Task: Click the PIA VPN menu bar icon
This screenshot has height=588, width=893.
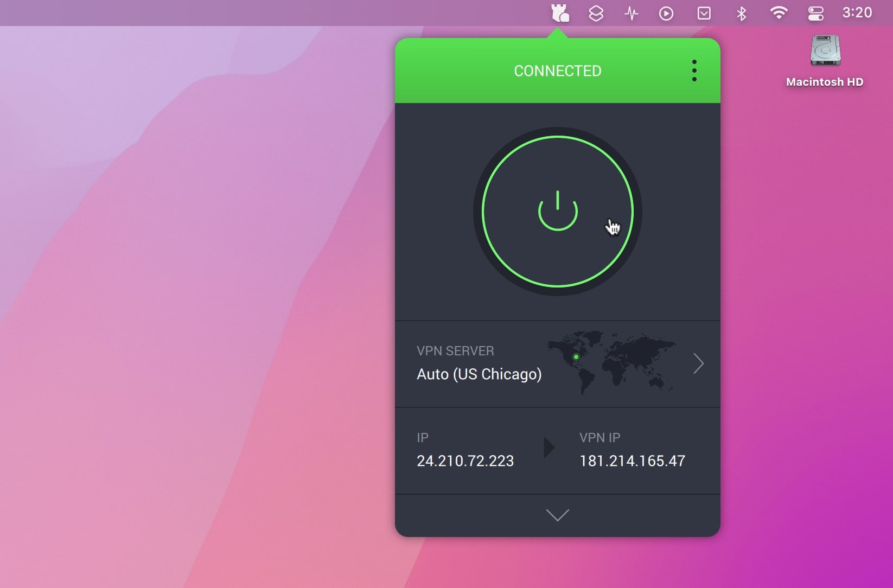Action: pos(559,13)
